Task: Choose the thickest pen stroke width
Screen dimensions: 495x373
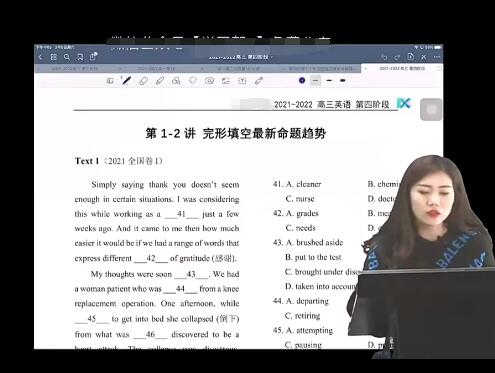Action: 342,80
